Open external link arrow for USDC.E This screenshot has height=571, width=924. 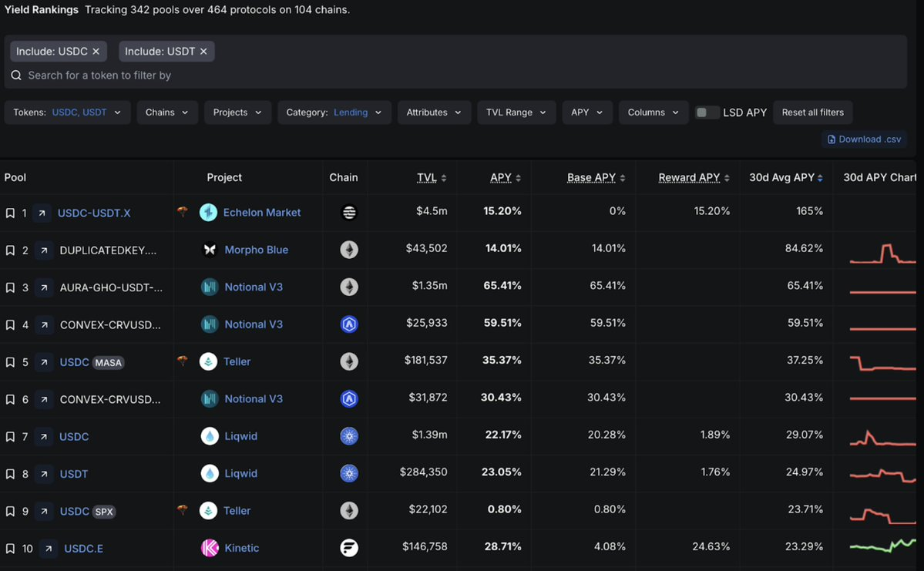(49, 549)
